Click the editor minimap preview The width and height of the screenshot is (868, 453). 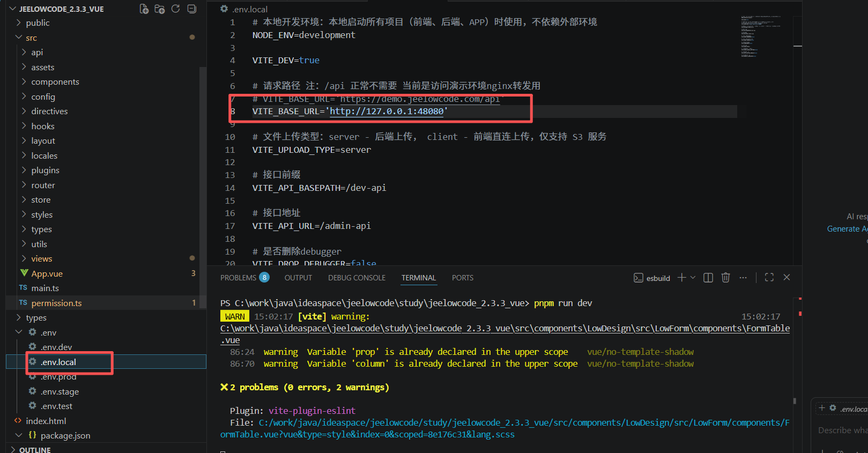tap(760, 36)
